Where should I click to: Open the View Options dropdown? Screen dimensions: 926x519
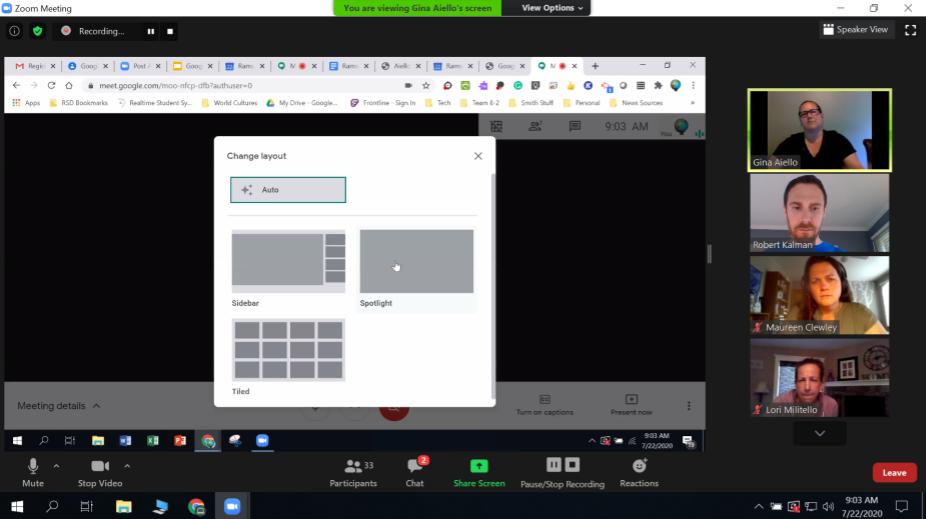(x=552, y=8)
